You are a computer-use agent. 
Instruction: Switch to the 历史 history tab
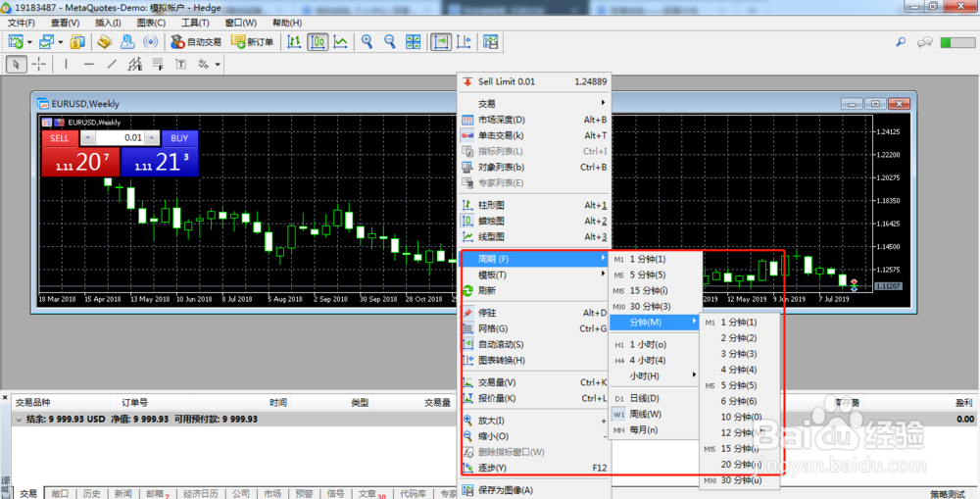pos(92,494)
